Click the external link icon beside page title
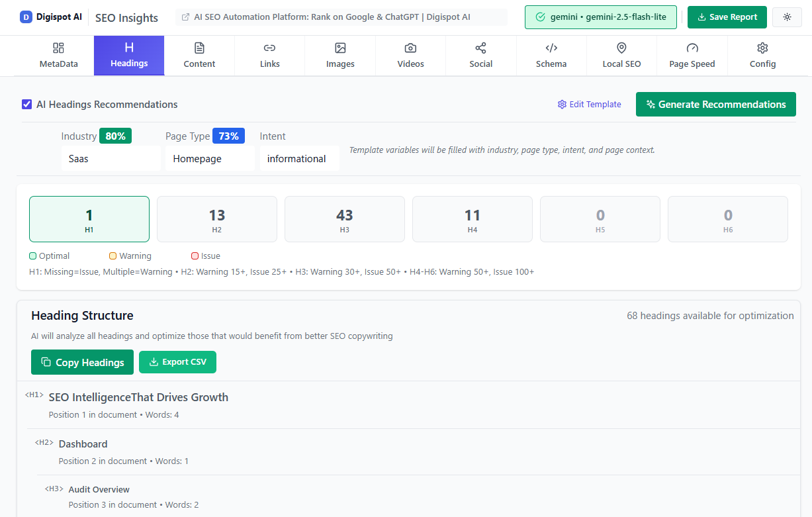 click(185, 17)
